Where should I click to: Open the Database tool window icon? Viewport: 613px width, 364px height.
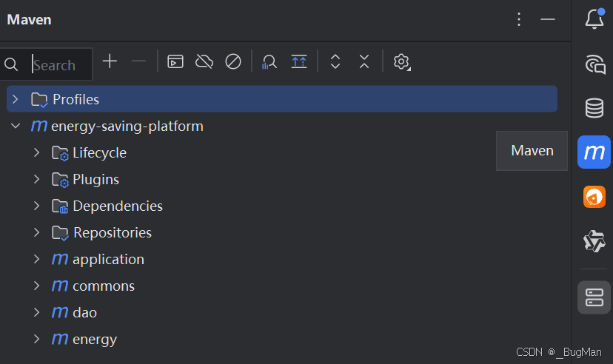pyautogui.click(x=594, y=108)
